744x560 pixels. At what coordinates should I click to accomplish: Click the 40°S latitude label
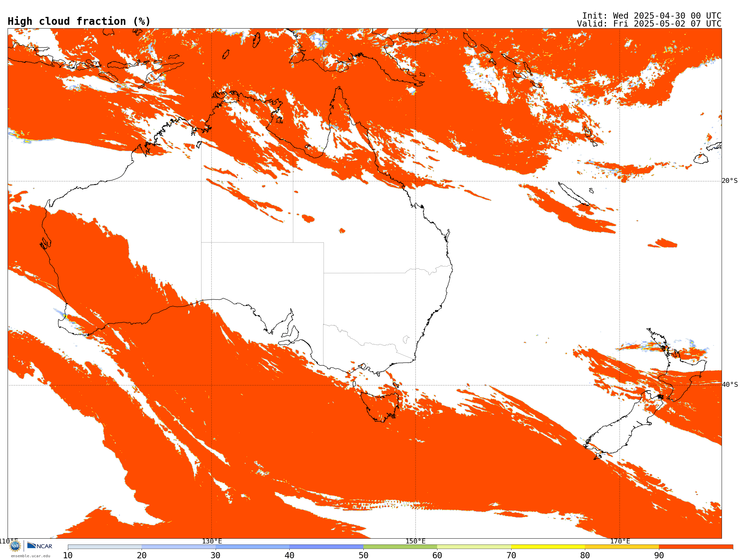730,385
